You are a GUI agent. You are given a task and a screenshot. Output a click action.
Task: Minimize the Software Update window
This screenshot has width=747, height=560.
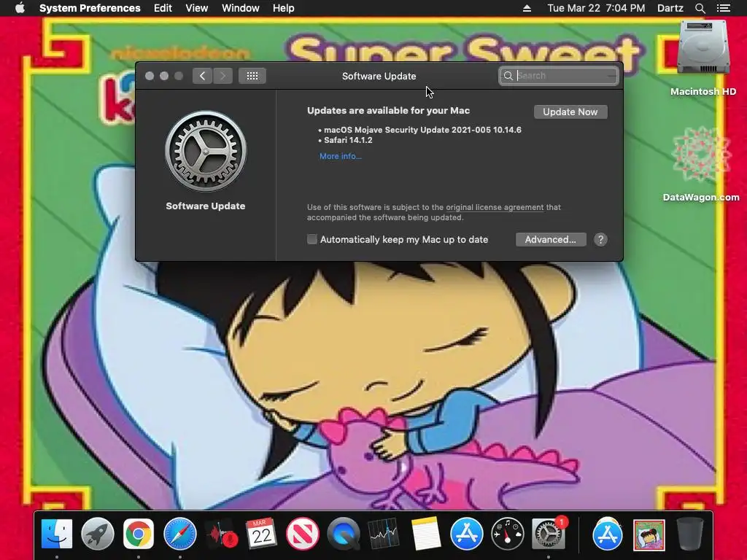pyautogui.click(x=164, y=76)
